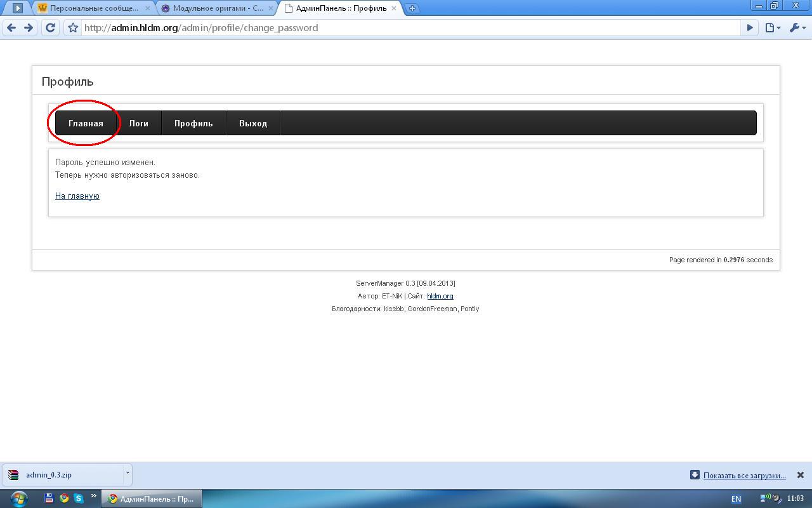Click the browser back arrow
Viewport: 812px width, 508px height.
[11, 28]
